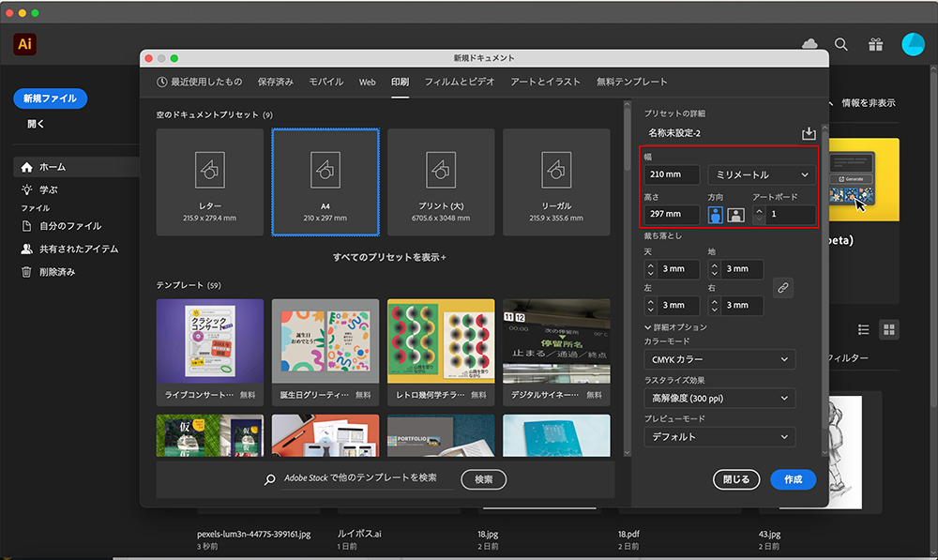
Task: Choose the レター document preset
Action: coord(210,182)
